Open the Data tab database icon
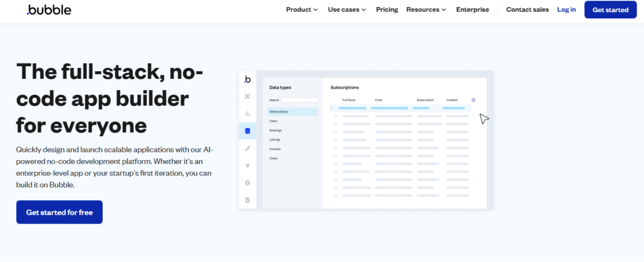The image size is (644, 262). tap(247, 131)
